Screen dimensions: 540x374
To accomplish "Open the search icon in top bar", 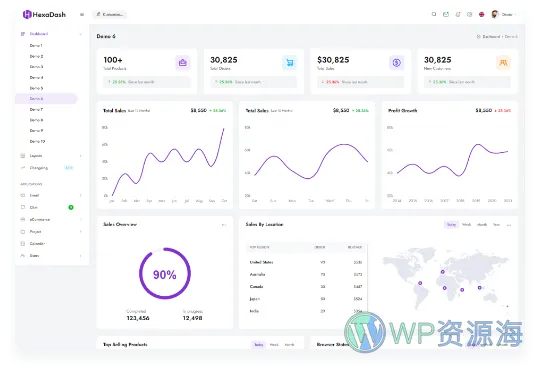I will pos(434,14).
